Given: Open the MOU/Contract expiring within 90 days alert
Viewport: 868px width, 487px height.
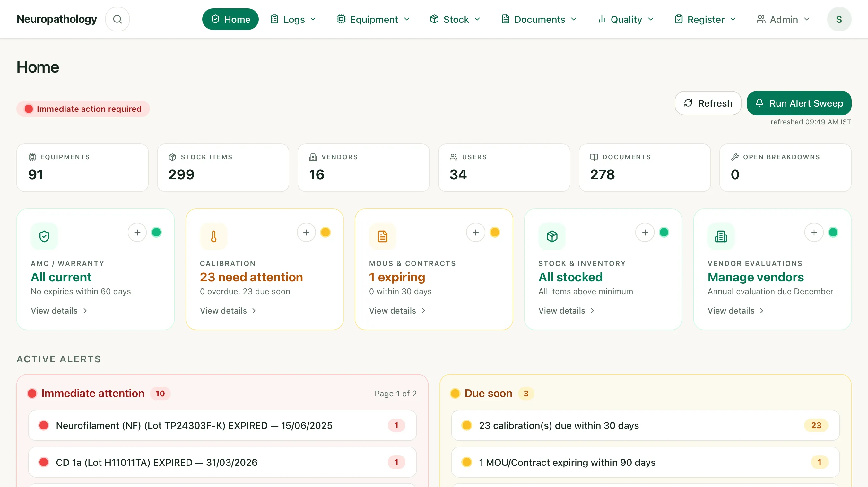Looking at the screenshot, I should [645, 462].
